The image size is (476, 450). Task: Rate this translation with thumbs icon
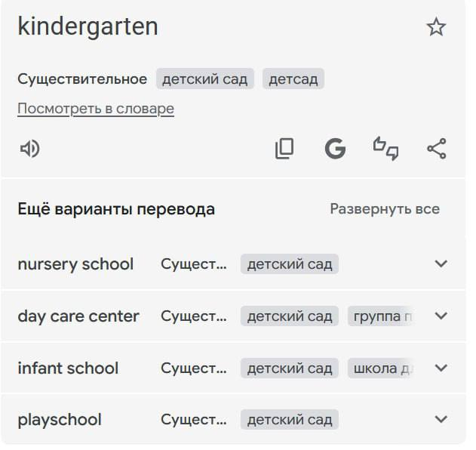point(386,149)
